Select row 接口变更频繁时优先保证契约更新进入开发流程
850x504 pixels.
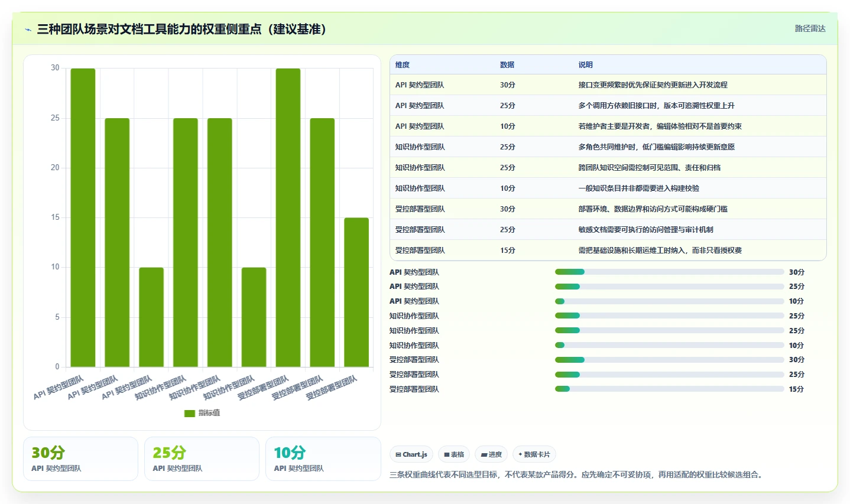608,84
